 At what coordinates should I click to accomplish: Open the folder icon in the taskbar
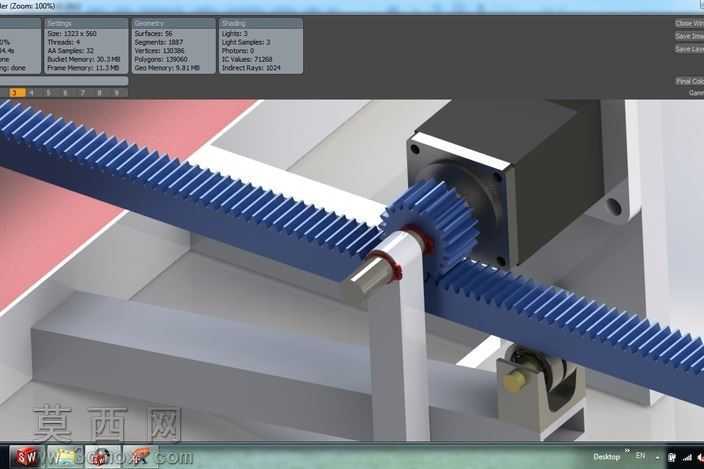pyautogui.click(x=65, y=457)
